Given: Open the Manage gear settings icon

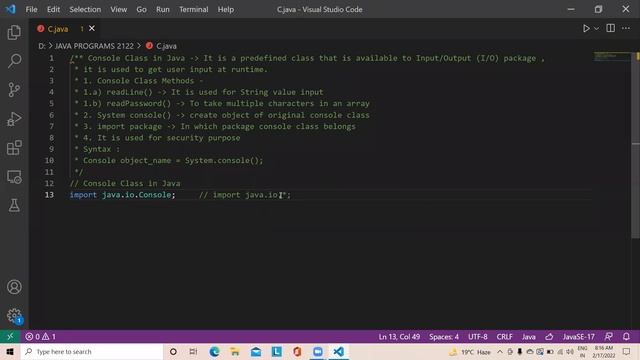Looking at the screenshot, I should tap(14, 316).
